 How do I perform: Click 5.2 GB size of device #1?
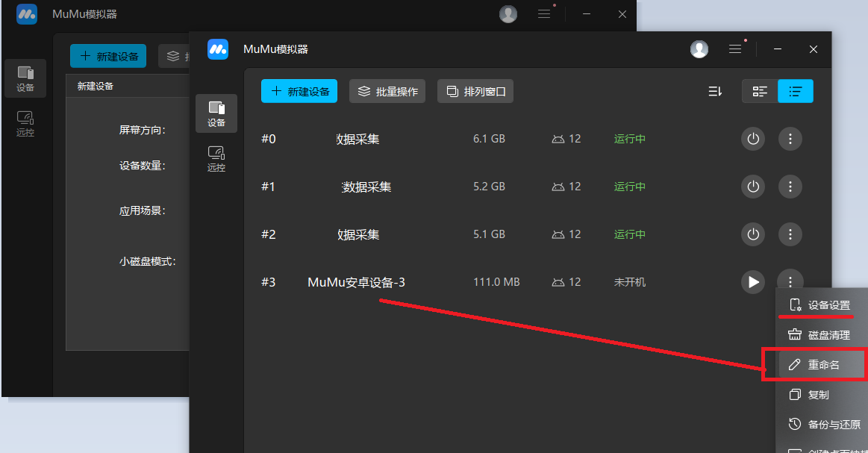[489, 187]
